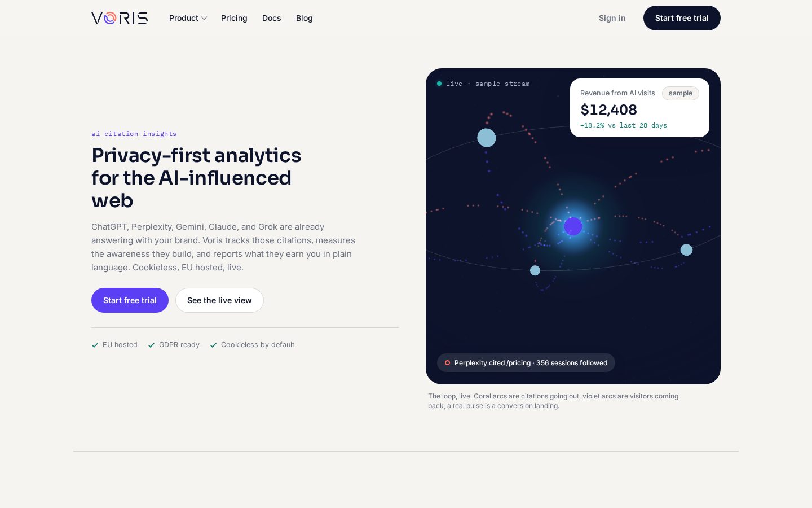This screenshot has height=508, width=812.
Task: Click the Privacy-first analytics headline
Action: tap(196, 178)
